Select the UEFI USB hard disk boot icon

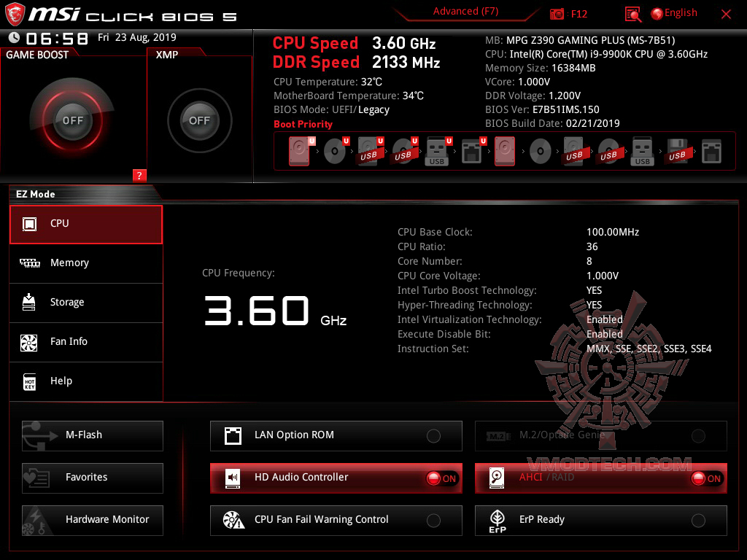[x=370, y=152]
